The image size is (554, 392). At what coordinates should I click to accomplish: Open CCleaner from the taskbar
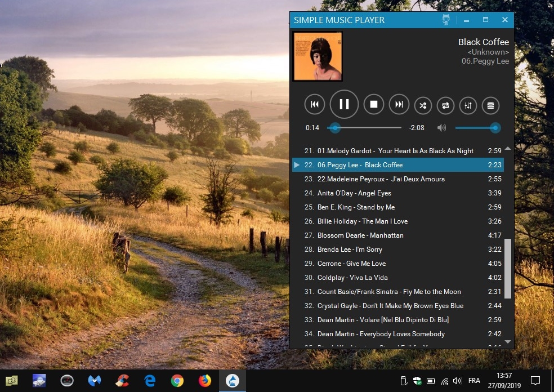tap(122, 381)
